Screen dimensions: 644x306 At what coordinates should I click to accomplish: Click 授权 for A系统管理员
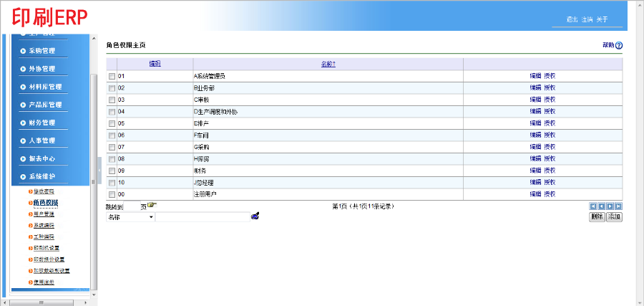[x=550, y=76]
